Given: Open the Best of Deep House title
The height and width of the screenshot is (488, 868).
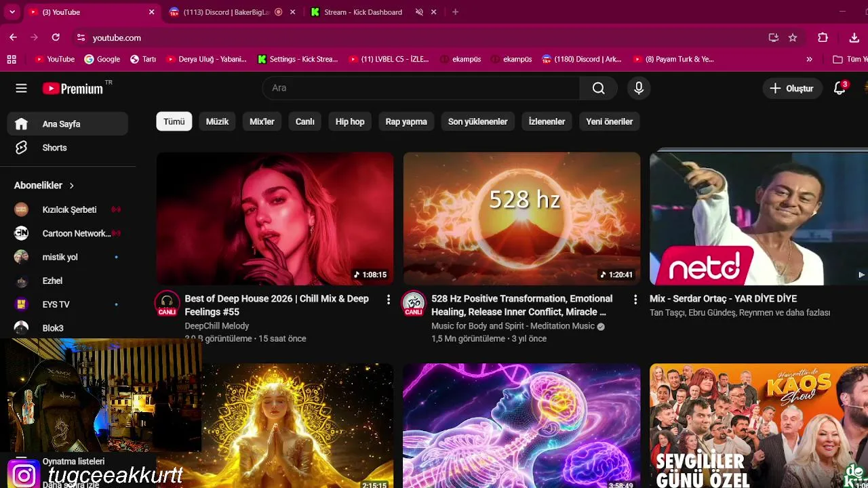Looking at the screenshot, I should click(277, 305).
